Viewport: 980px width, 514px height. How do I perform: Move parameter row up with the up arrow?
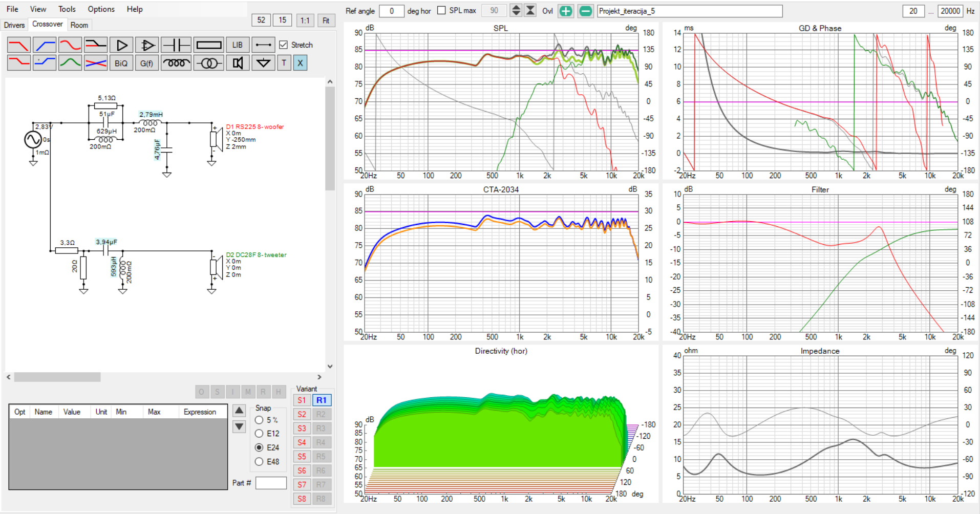coord(239,411)
